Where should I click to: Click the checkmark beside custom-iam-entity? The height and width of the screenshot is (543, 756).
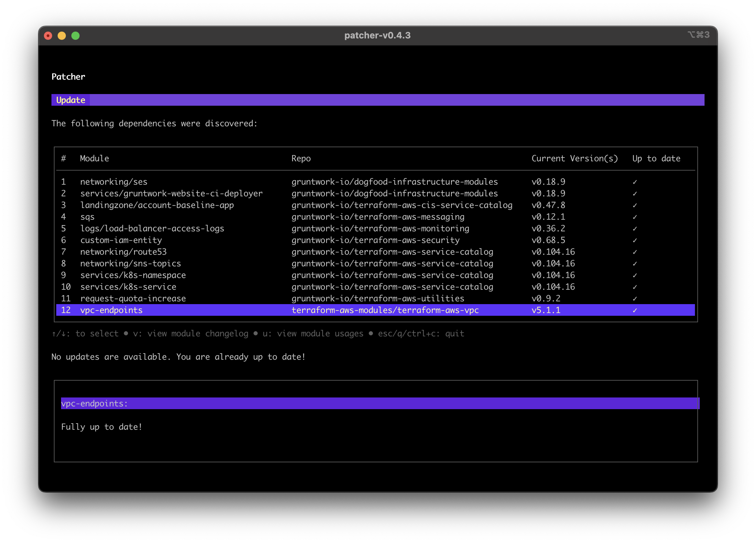[636, 240]
